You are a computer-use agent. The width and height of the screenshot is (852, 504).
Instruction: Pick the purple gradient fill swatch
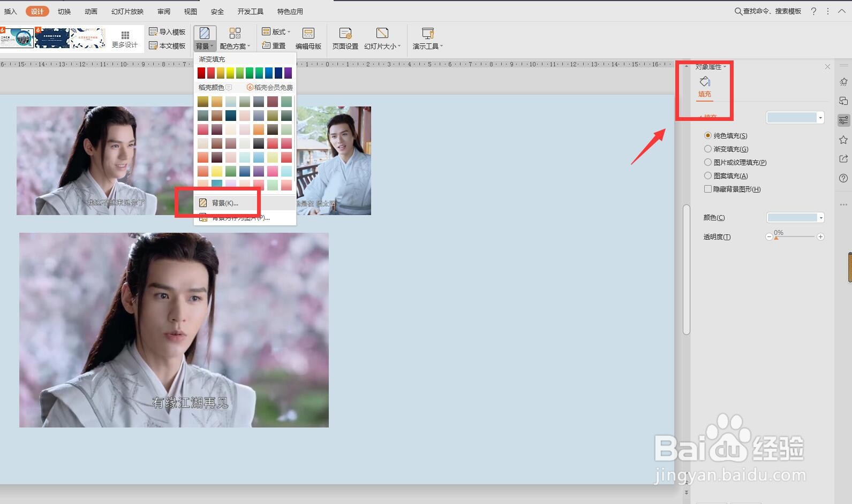[288, 73]
